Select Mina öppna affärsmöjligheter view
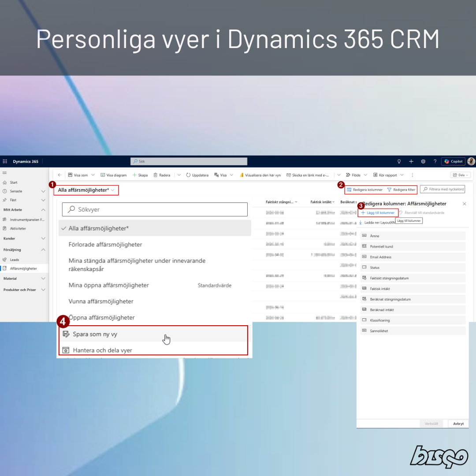This screenshot has width=476, height=476. click(155, 285)
